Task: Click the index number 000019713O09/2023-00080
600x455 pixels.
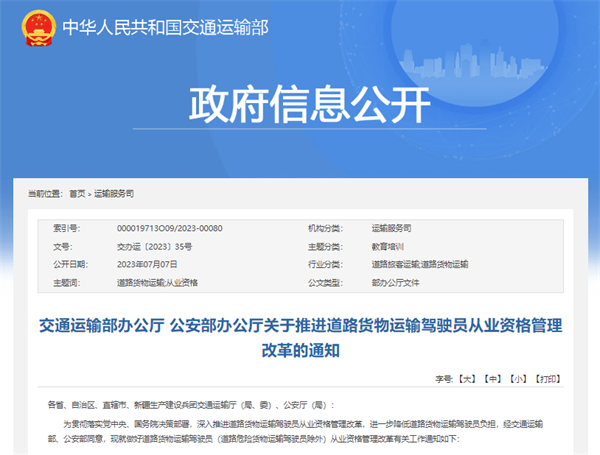Action: pyautogui.click(x=170, y=228)
